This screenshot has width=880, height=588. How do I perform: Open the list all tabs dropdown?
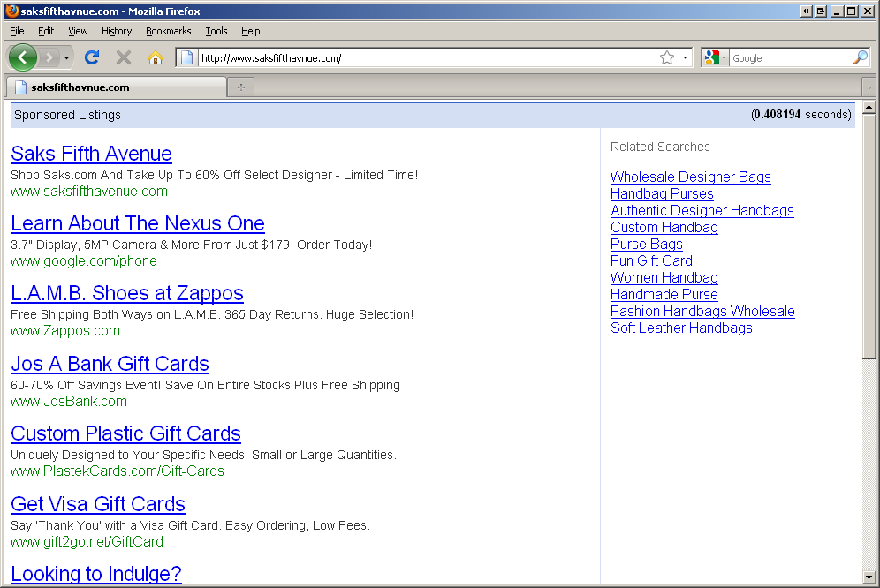coord(869,87)
